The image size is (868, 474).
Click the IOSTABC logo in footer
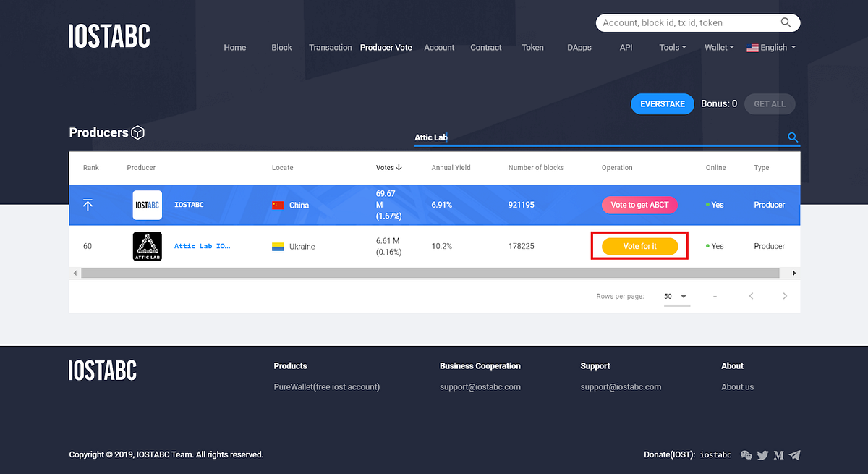pyautogui.click(x=103, y=371)
